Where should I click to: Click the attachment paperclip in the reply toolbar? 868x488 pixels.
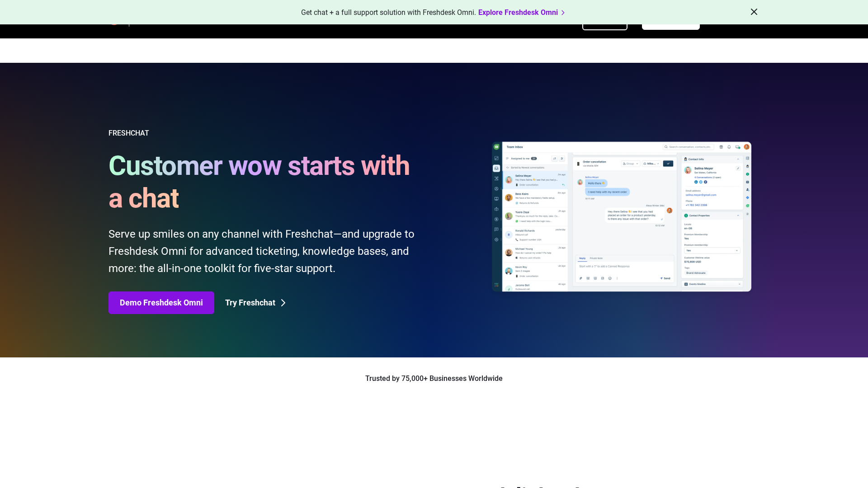[581, 278]
